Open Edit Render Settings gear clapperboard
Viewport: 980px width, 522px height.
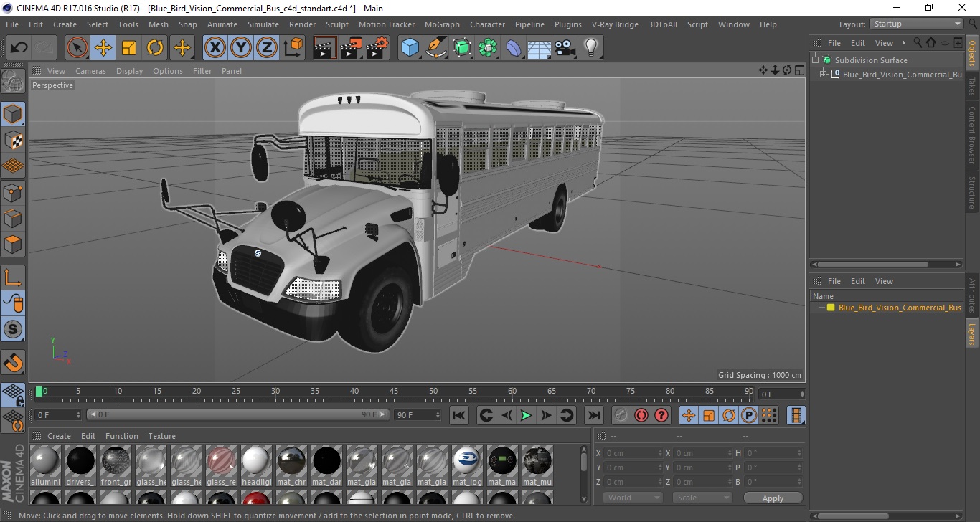[x=377, y=48]
